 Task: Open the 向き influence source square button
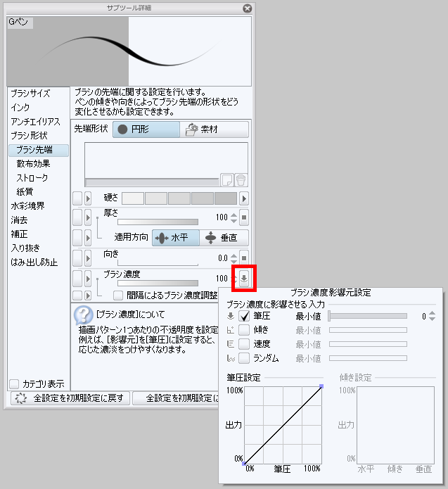[244, 258]
